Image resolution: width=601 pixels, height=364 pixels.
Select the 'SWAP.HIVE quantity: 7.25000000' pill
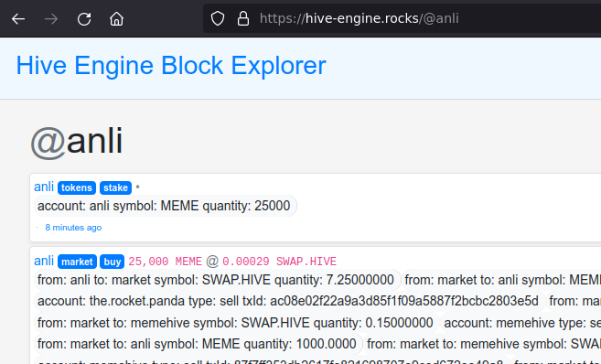pos(218,280)
